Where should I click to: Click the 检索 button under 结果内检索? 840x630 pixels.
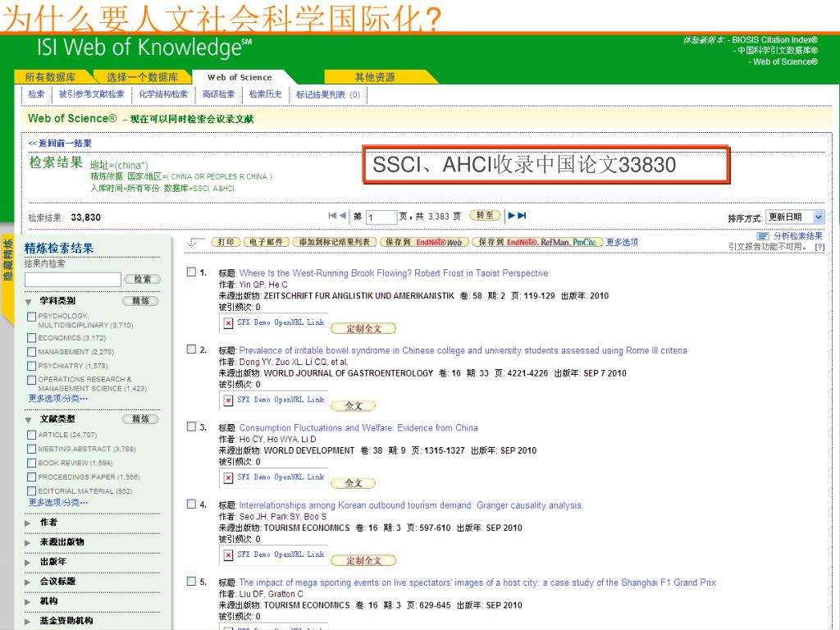pyautogui.click(x=143, y=279)
